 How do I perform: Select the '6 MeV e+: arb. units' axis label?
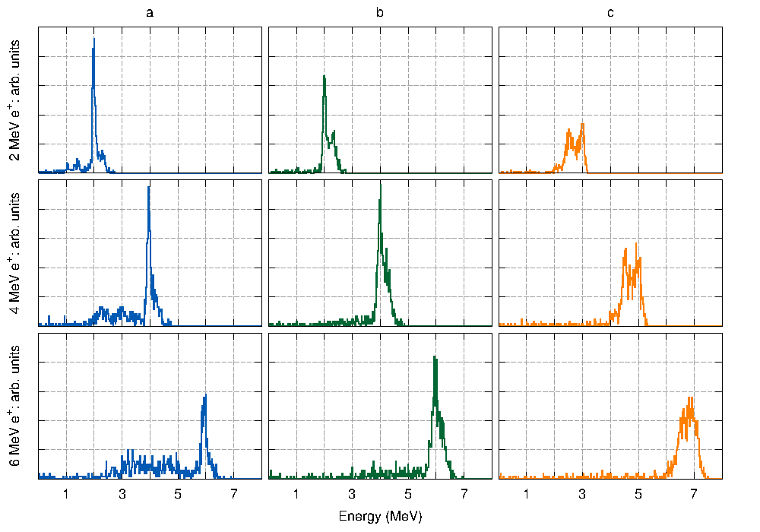tap(14, 406)
